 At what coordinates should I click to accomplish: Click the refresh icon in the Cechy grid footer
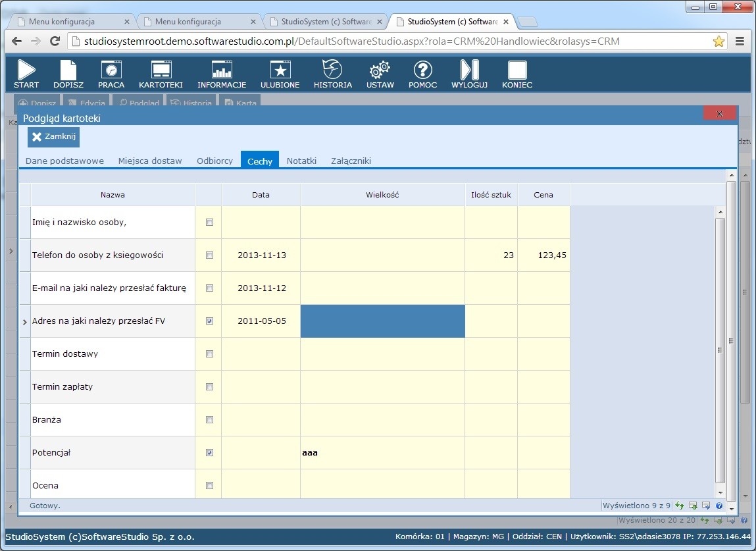tap(680, 505)
